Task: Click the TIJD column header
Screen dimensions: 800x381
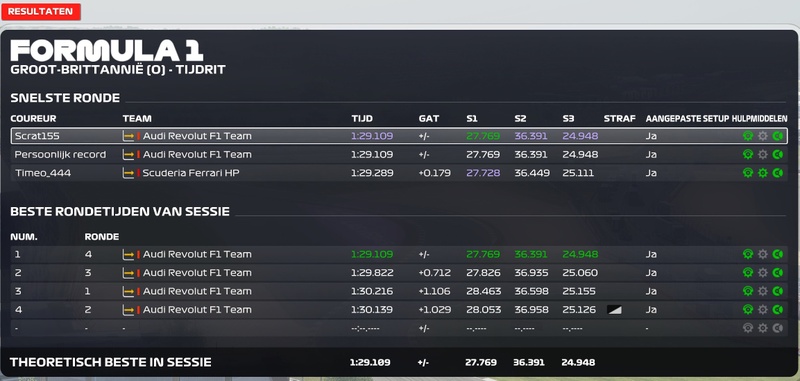Action: 362,118
